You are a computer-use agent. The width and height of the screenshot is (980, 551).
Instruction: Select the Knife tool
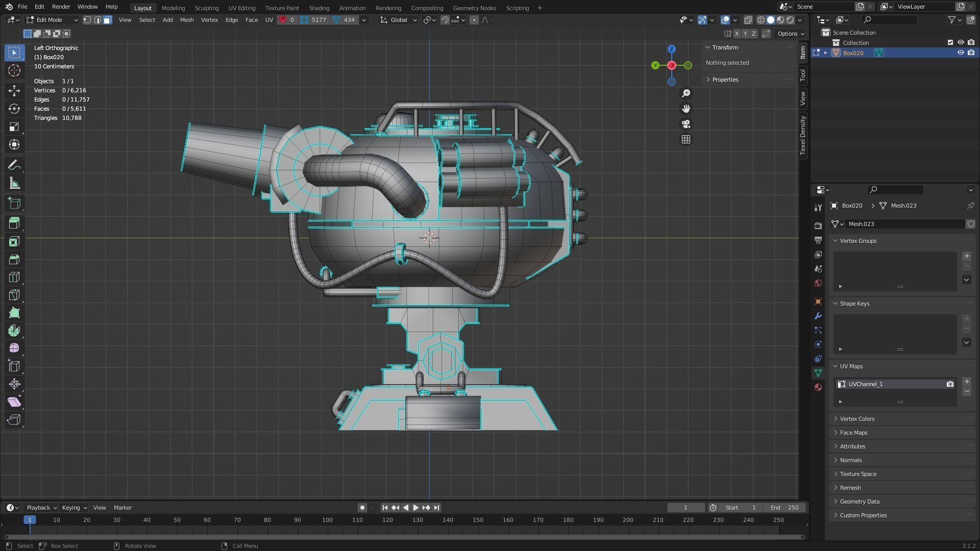pyautogui.click(x=14, y=295)
